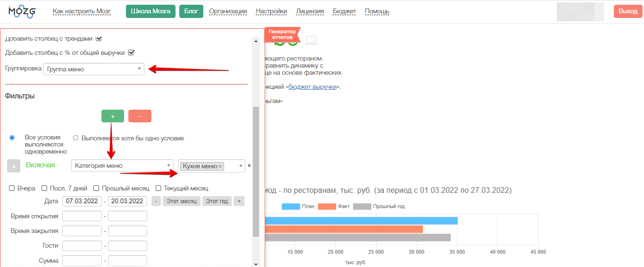
Task: Toggle 'Добавить столбец с % от общей выручки' checkbox
Action: pyautogui.click(x=132, y=53)
